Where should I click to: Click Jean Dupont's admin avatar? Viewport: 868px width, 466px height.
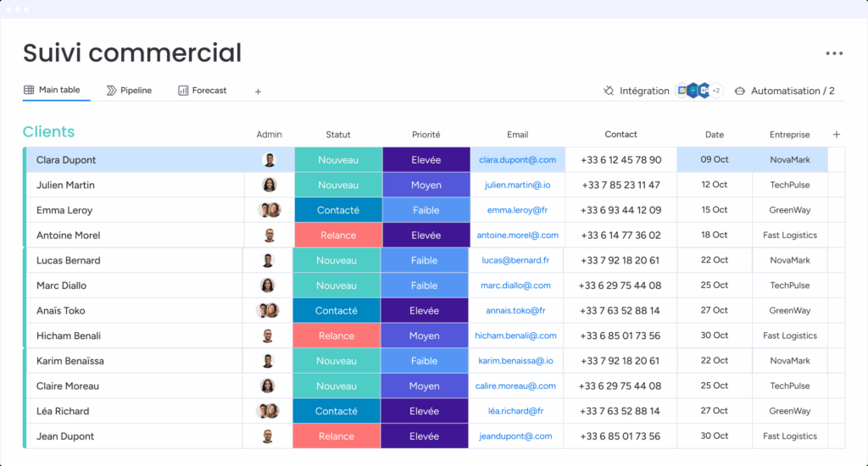coord(267,436)
